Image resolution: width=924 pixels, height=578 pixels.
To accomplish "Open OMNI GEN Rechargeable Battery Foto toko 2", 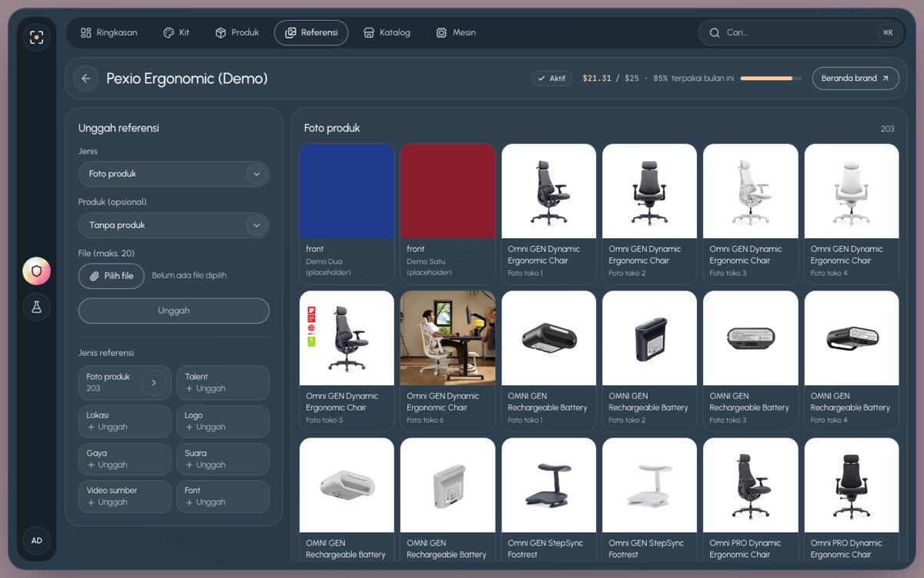I will coord(649,361).
